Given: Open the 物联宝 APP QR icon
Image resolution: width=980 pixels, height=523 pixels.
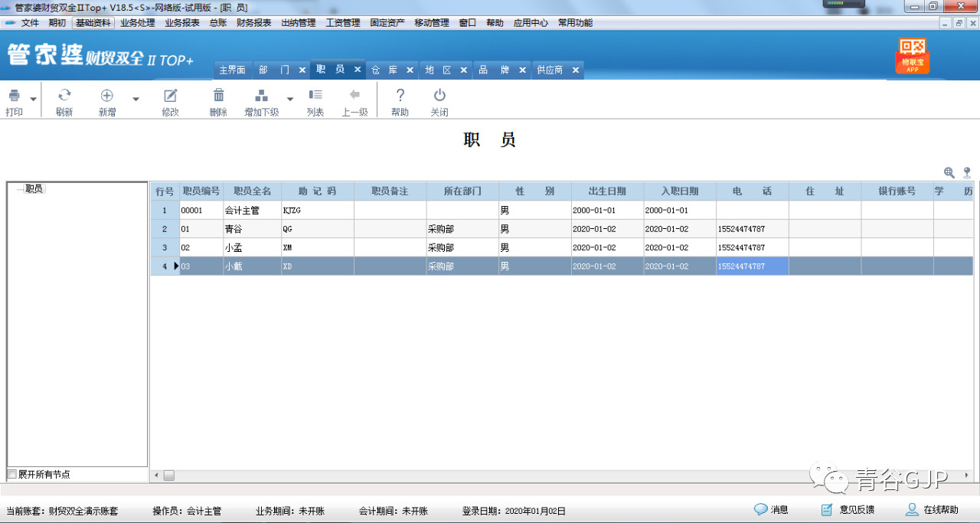Looking at the screenshot, I should coord(913,57).
